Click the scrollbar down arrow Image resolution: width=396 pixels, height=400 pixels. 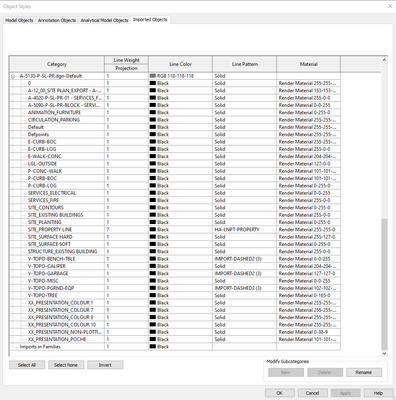click(x=384, y=353)
